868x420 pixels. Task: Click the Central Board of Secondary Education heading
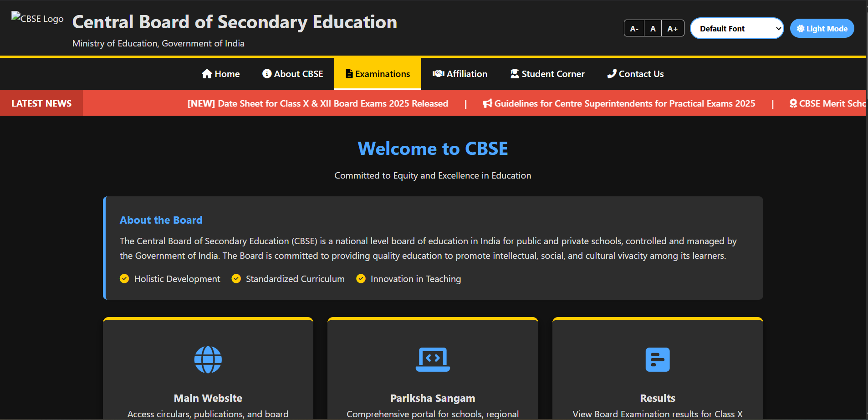click(x=235, y=22)
